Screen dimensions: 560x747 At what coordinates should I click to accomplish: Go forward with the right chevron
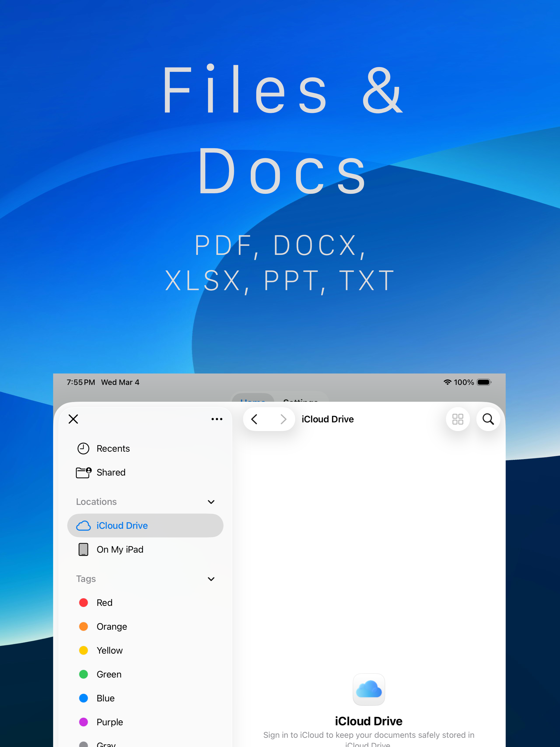(x=283, y=419)
